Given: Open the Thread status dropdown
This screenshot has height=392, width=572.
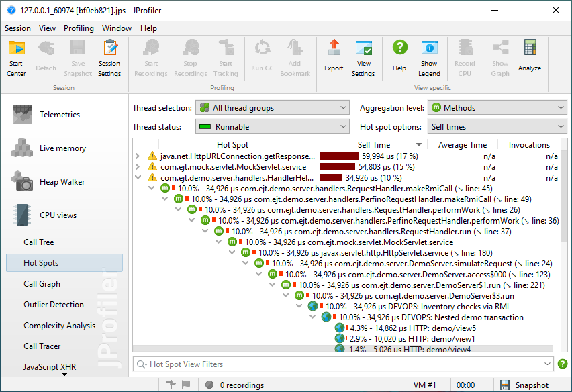Looking at the screenshot, I should point(273,127).
